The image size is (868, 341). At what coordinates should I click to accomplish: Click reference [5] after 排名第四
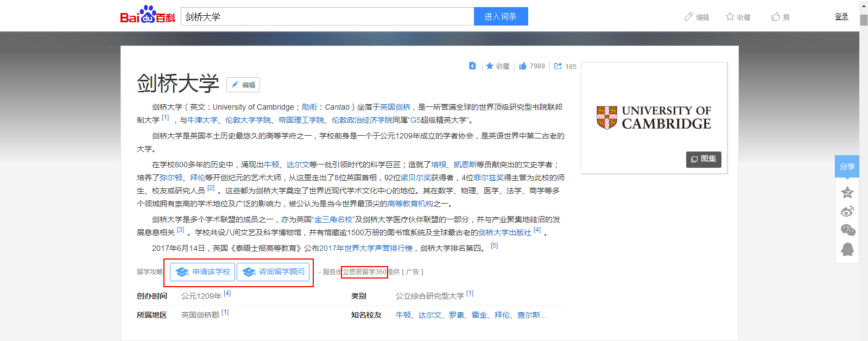pyautogui.click(x=494, y=246)
